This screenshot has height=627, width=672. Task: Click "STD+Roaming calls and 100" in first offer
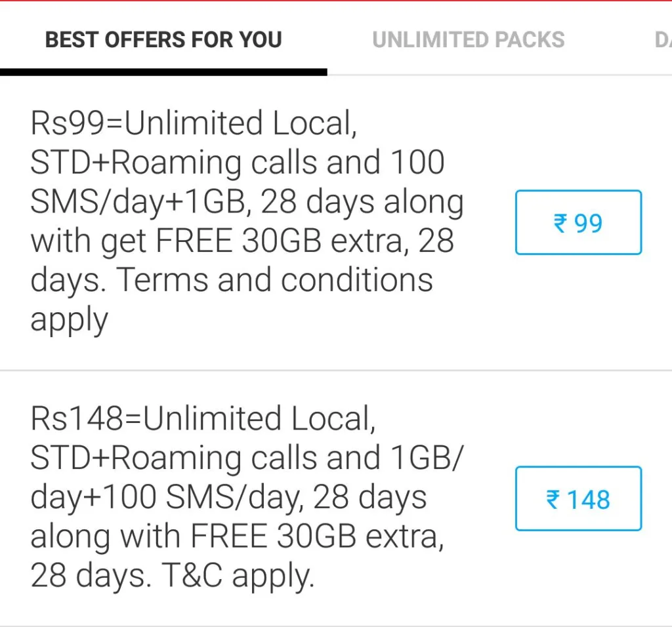[237, 163]
